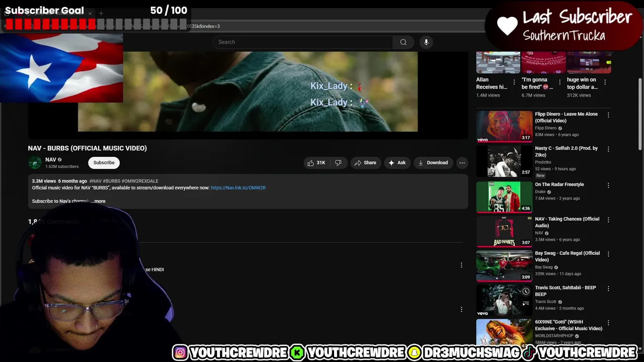
Task: Open the title Bay Swag - Cafe Regal
Action: point(567,256)
